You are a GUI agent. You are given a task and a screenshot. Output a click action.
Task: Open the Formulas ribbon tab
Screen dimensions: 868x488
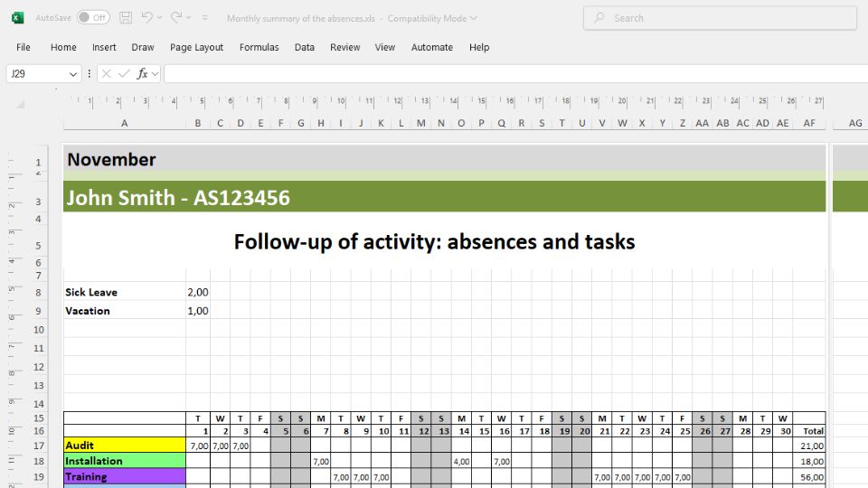point(259,47)
